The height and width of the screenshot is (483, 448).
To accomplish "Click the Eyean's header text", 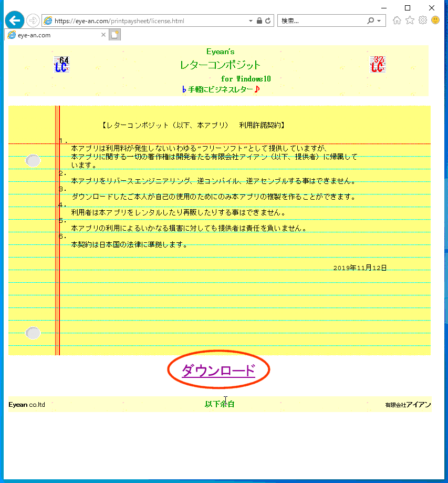I will click(220, 52).
